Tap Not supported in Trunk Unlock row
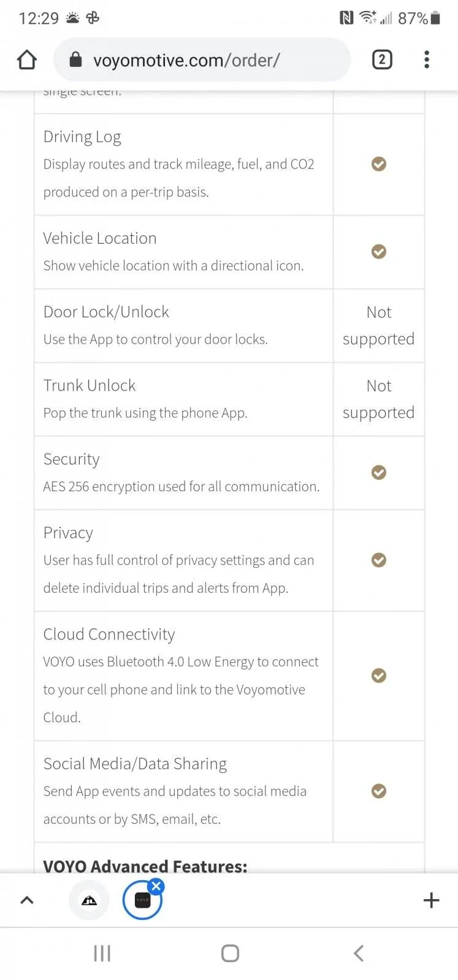The height and width of the screenshot is (980, 458). click(378, 399)
